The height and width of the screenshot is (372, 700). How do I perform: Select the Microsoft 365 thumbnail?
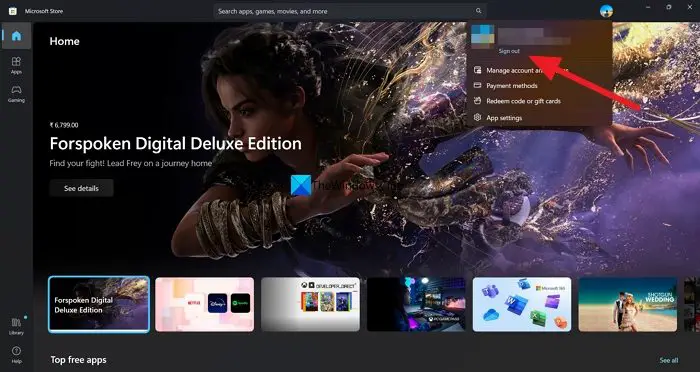tap(522, 304)
